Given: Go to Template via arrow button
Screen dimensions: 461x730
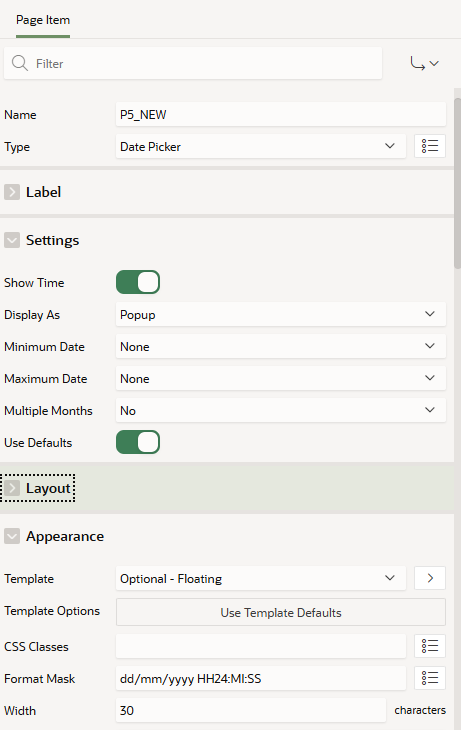Looking at the screenshot, I should click(429, 578).
